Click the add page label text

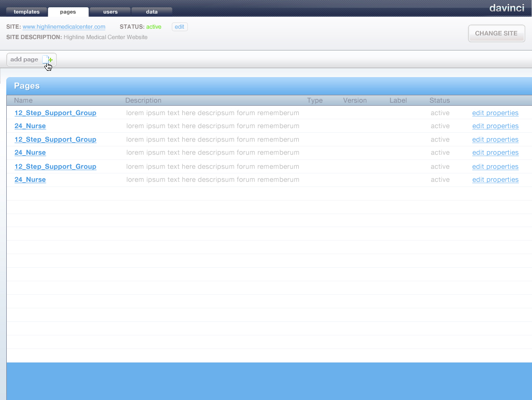tap(24, 59)
